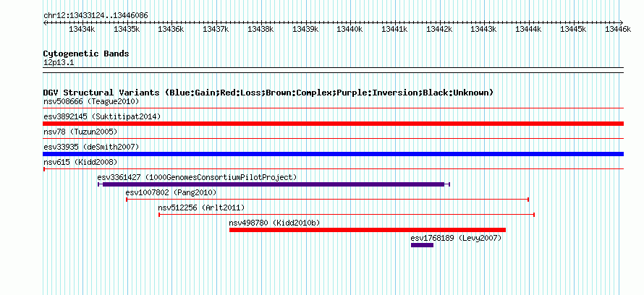Click the 13436k ruler tick label
This screenshot has height=295, width=644.
click(171, 29)
